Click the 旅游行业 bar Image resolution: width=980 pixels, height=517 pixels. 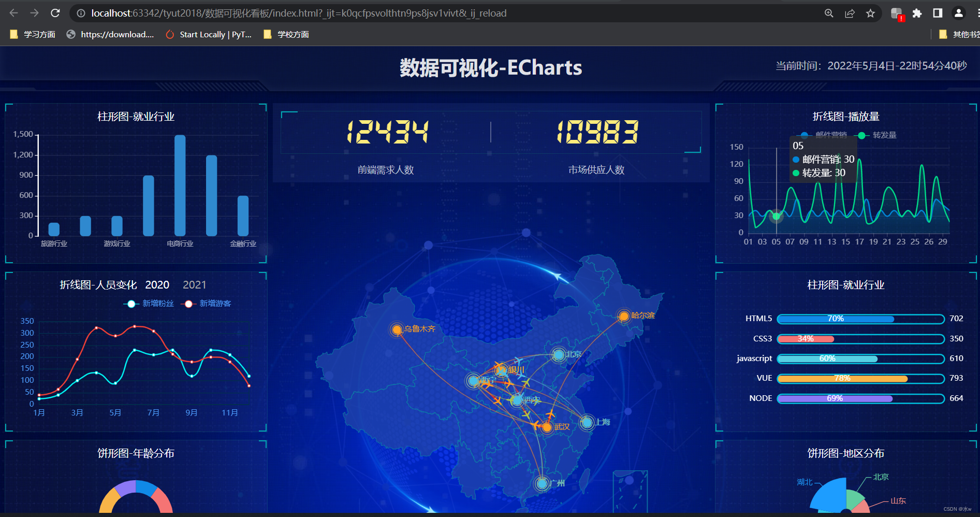(54, 229)
